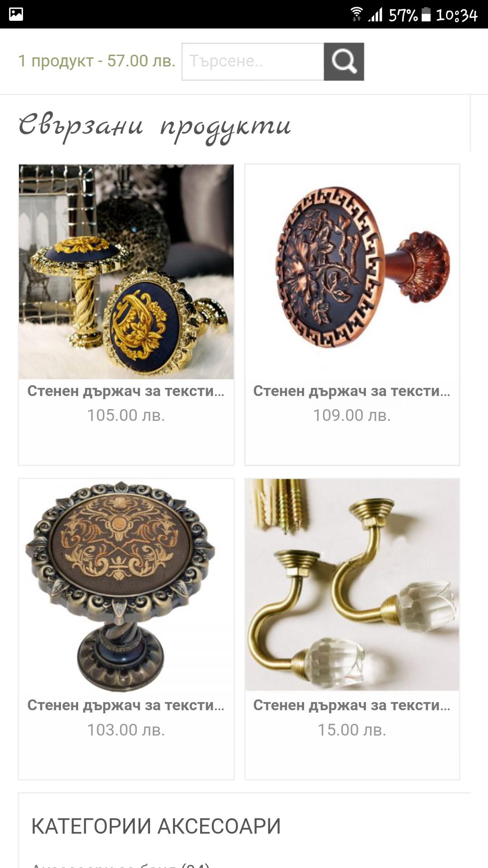Open bronze embroidered round holder image
Viewport: 488px width, 868px height.
click(x=126, y=585)
